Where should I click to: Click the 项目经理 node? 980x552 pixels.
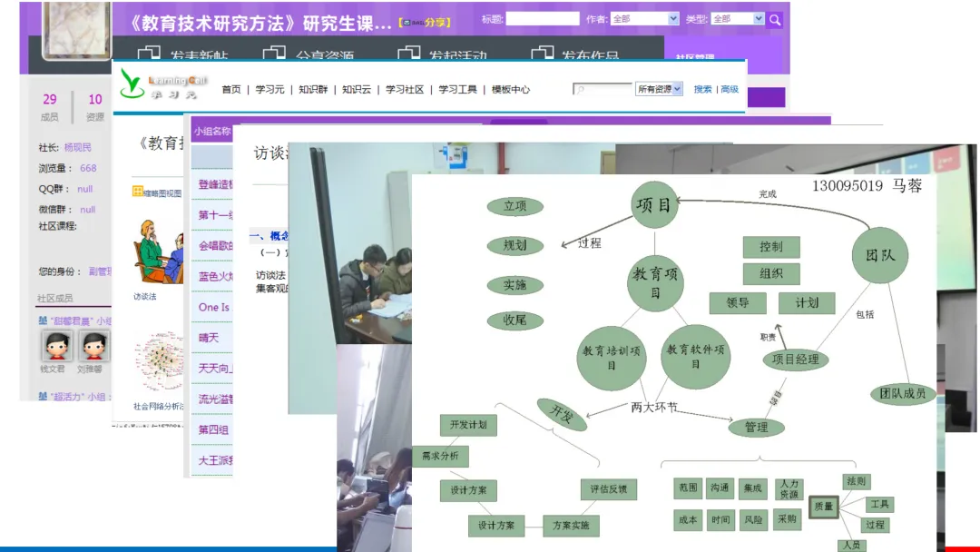tap(796, 360)
